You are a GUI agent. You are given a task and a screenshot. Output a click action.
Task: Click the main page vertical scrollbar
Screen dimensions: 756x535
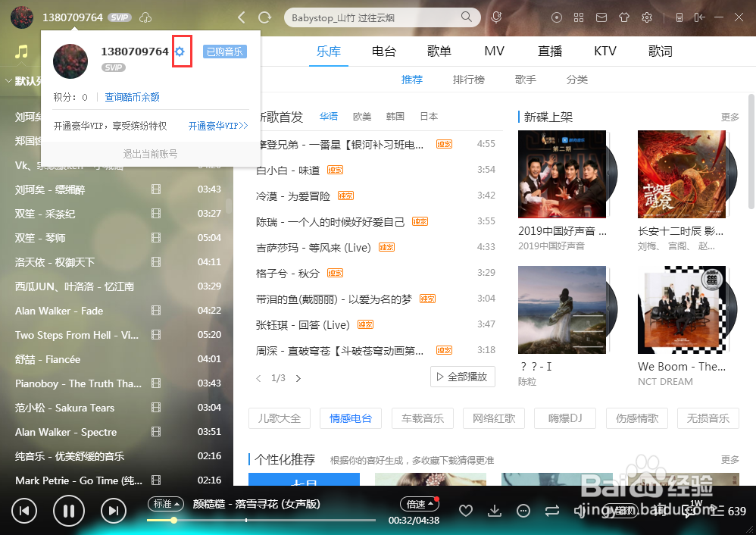[751, 152]
